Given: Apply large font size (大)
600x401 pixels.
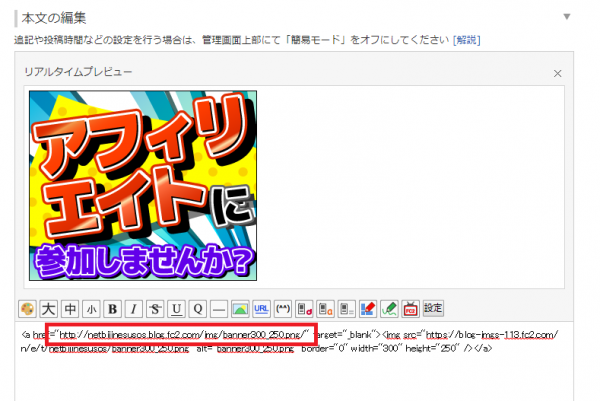Looking at the screenshot, I should [x=48, y=307].
